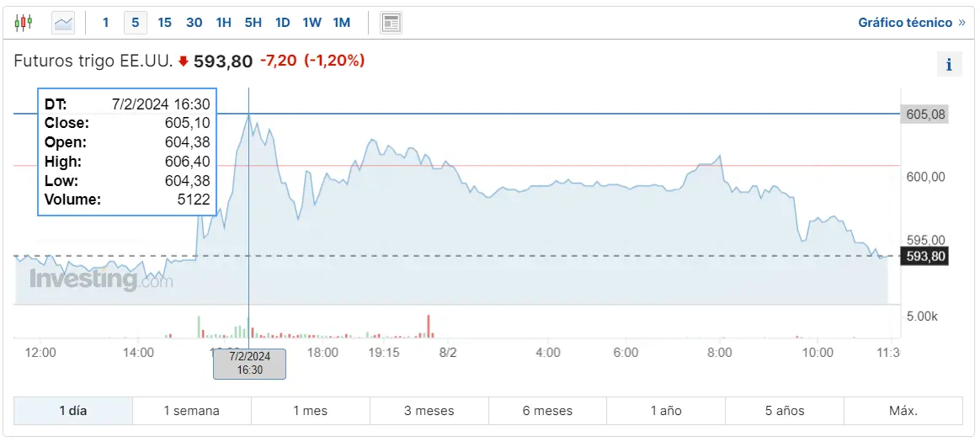Pick the 1D interval
Image resolution: width=980 pixels, height=442 pixels.
click(x=282, y=23)
